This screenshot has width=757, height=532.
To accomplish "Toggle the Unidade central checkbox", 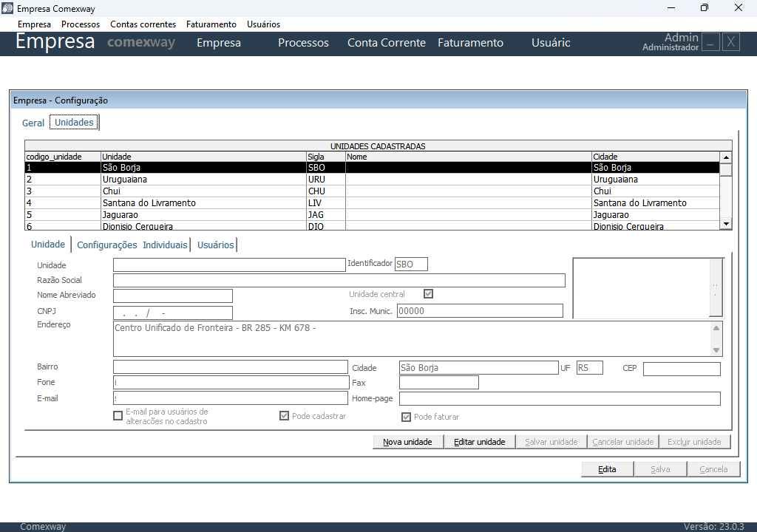I will [428, 293].
